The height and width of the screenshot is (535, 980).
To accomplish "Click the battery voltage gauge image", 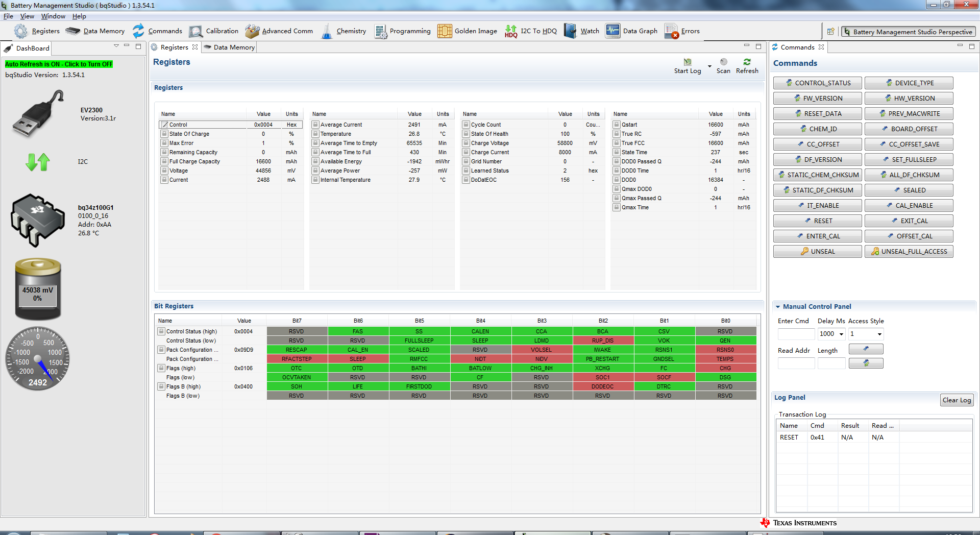I will point(38,289).
